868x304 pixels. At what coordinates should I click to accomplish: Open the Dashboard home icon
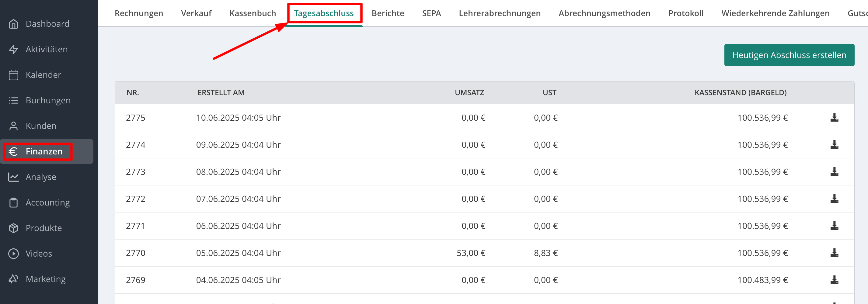point(13,24)
